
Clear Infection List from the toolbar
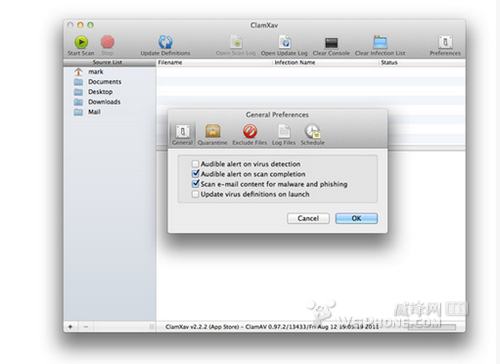tap(380, 42)
